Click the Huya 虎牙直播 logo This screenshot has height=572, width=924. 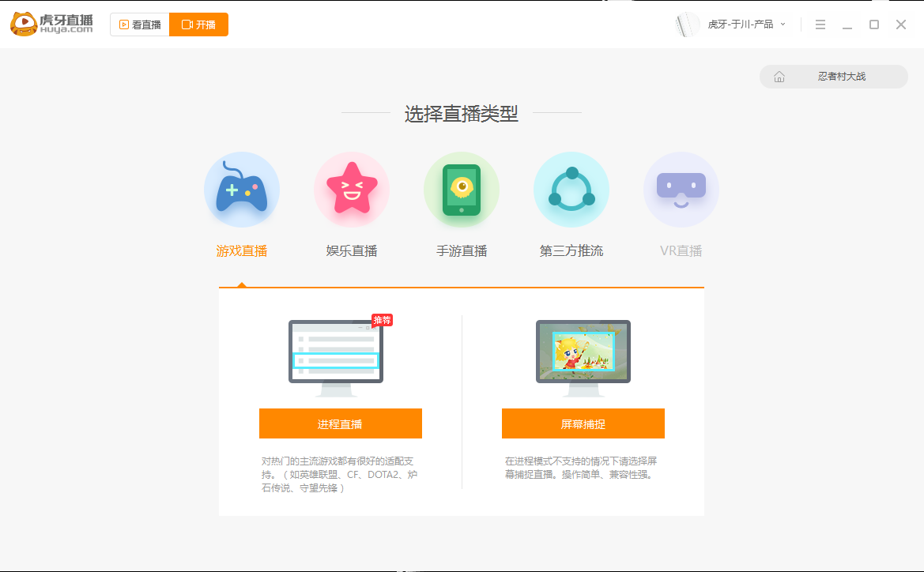[50, 24]
